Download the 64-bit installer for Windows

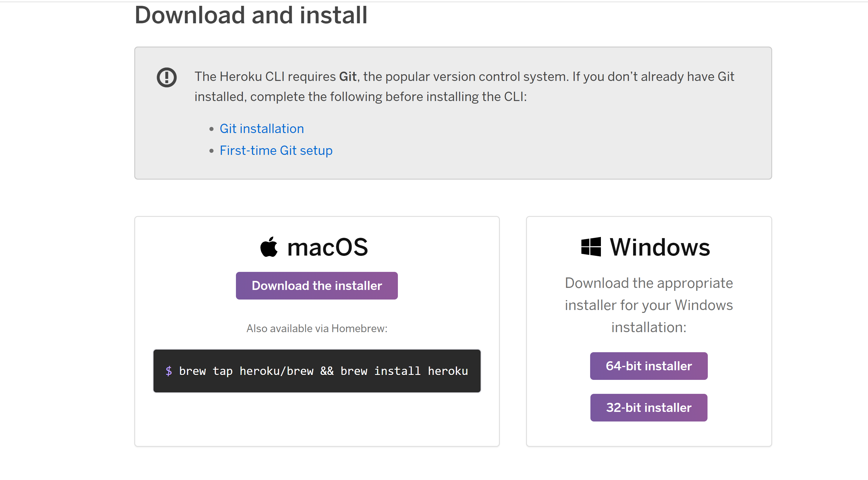tap(648, 366)
